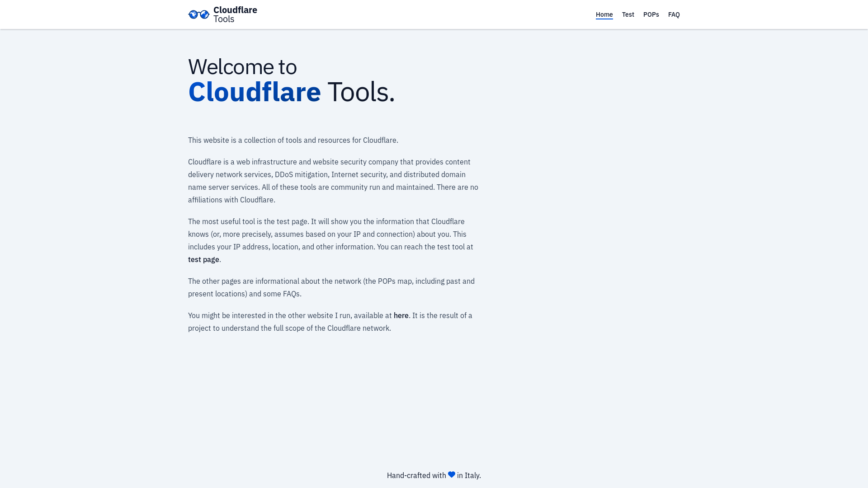Click the 'Cloudflare Tools' site title text
Screen dimensions: 868x488
[235, 14]
